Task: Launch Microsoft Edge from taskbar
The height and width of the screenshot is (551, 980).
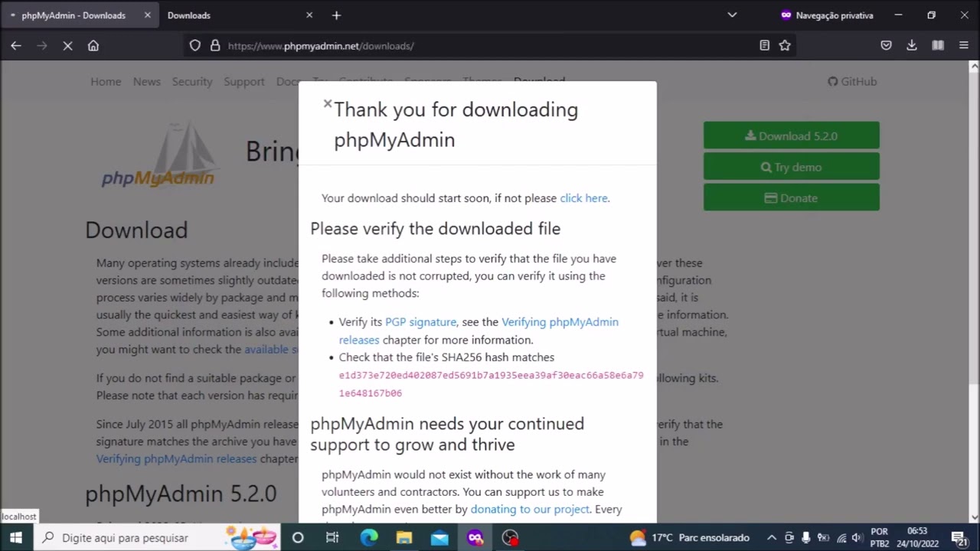Action: (x=369, y=538)
